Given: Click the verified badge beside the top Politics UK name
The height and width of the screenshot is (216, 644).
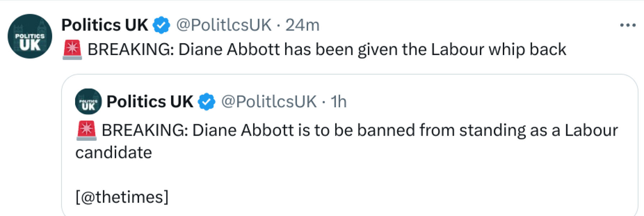Looking at the screenshot, I should [161, 25].
